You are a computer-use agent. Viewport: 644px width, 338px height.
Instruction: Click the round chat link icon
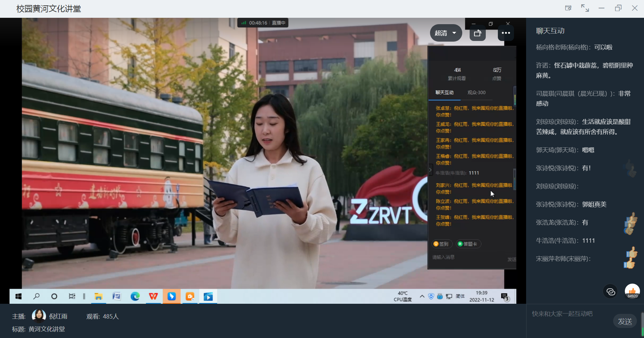[610, 292]
